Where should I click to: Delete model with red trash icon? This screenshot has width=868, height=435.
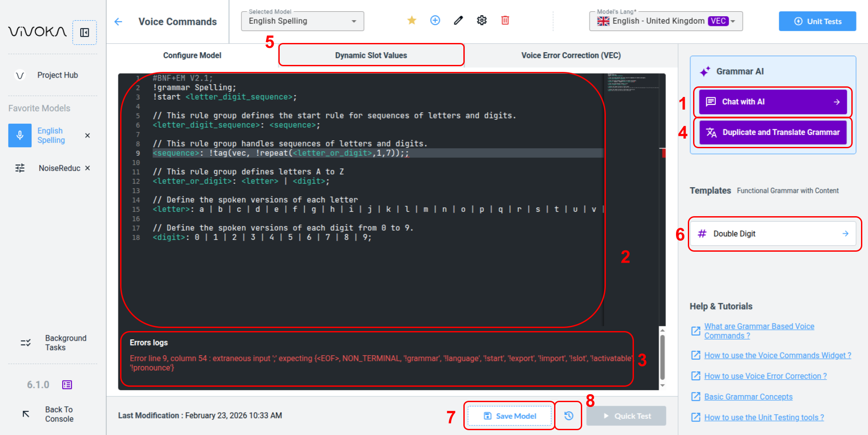[505, 21]
